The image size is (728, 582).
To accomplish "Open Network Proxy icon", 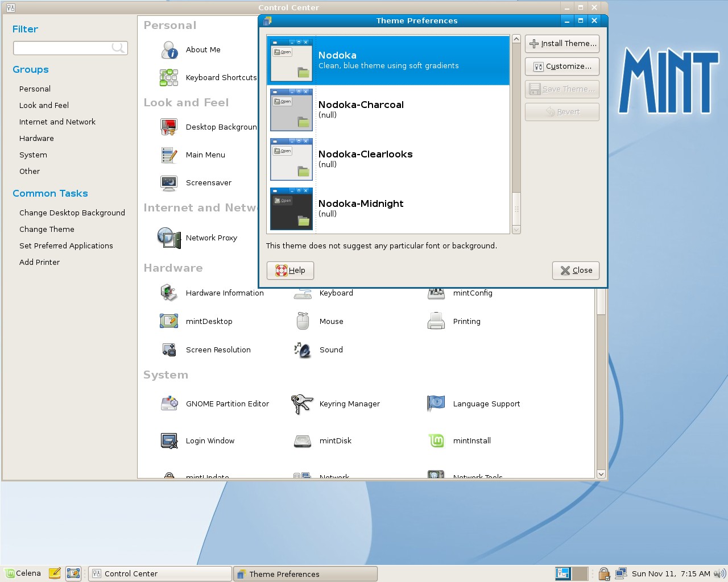I will coord(169,238).
